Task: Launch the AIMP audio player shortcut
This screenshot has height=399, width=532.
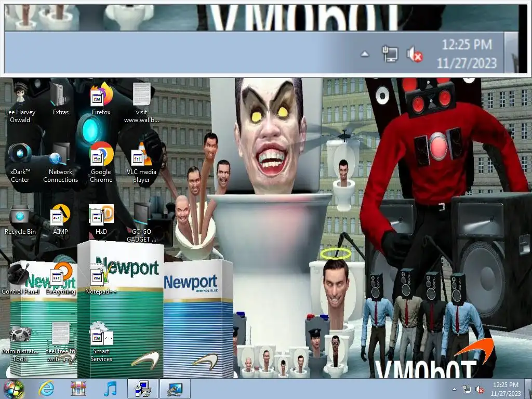Action: (x=61, y=220)
